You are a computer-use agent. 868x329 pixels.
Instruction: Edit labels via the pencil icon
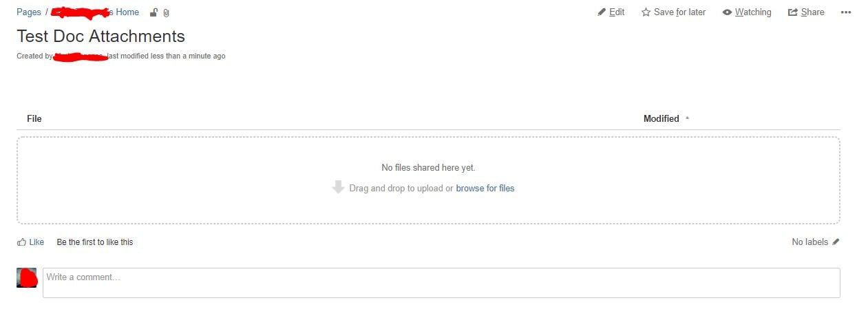pyautogui.click(x=836, y=242)
